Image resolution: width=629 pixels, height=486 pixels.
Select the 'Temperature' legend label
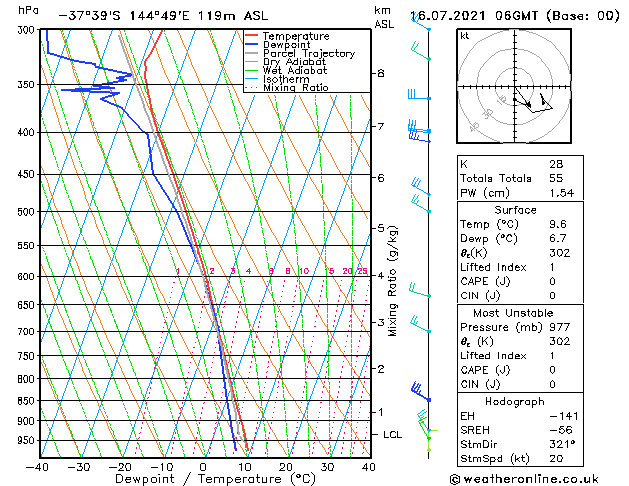296,36
